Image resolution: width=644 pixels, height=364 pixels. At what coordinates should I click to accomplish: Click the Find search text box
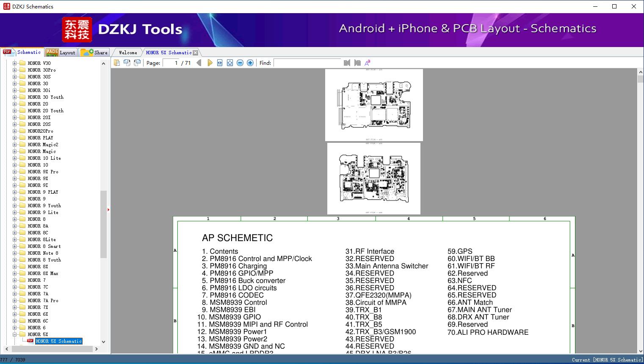coord(307,63)
